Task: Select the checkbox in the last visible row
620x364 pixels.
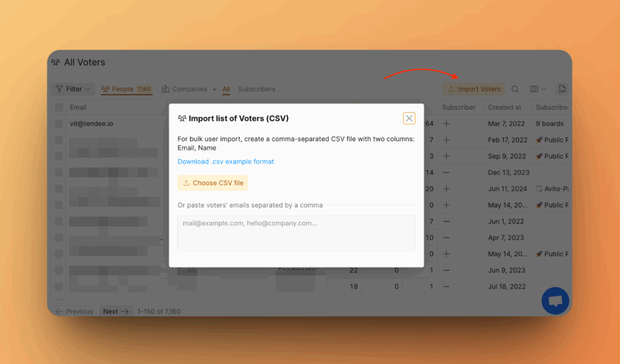Action: (x=59, y=287)
